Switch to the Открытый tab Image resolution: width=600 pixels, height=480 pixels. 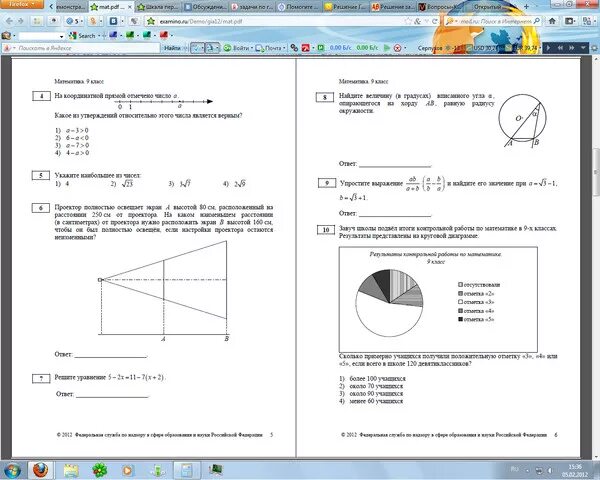click(488, 7)
